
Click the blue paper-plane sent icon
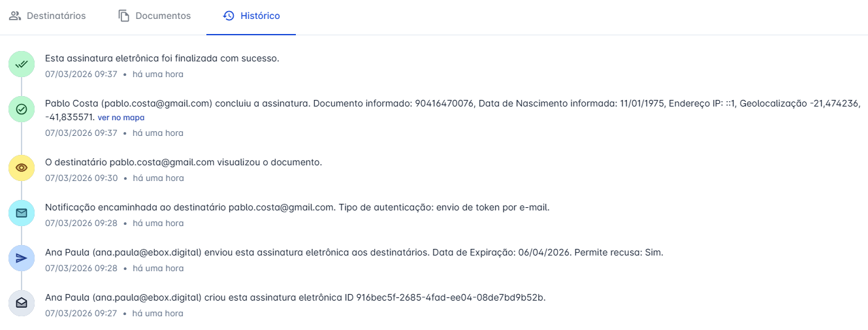22,258
